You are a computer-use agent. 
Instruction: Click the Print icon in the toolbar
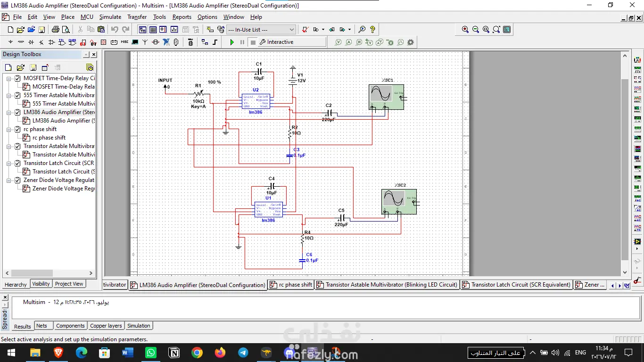[55, 30]
